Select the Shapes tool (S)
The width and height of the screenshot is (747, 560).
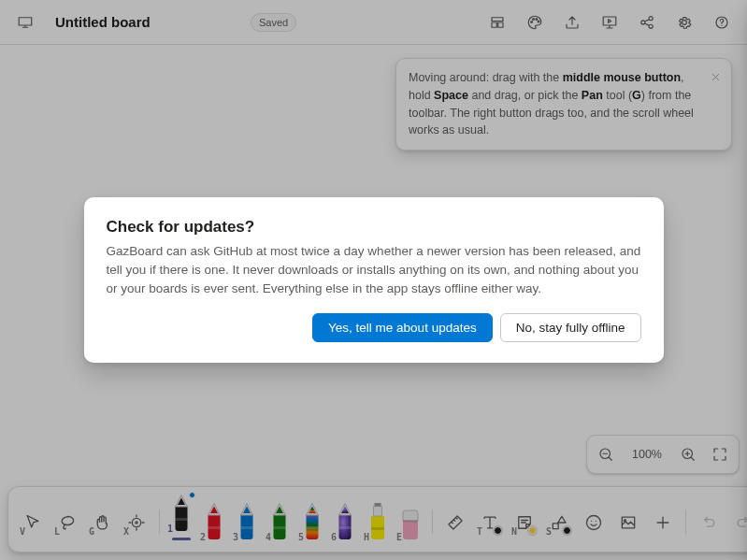[559, 524]
